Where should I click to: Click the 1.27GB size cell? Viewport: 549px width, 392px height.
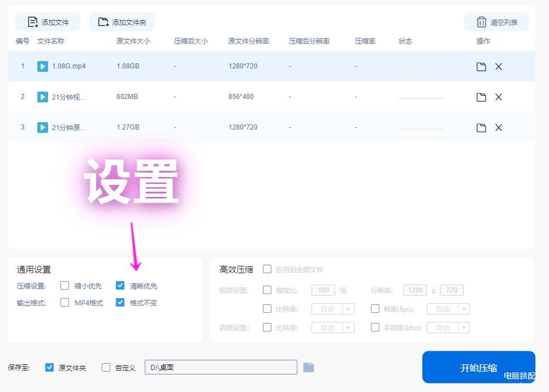(x=128, y=127)
